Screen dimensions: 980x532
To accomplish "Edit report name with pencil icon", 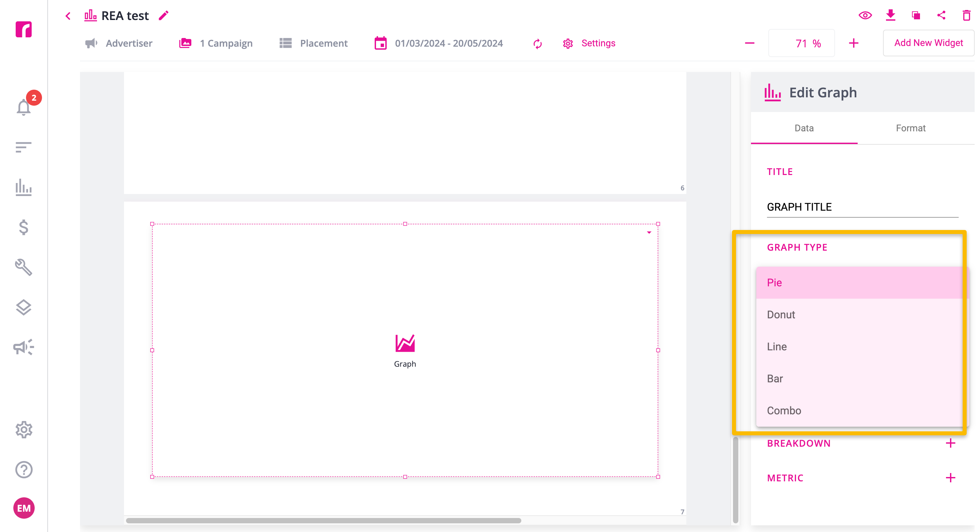I will (164, 16).
